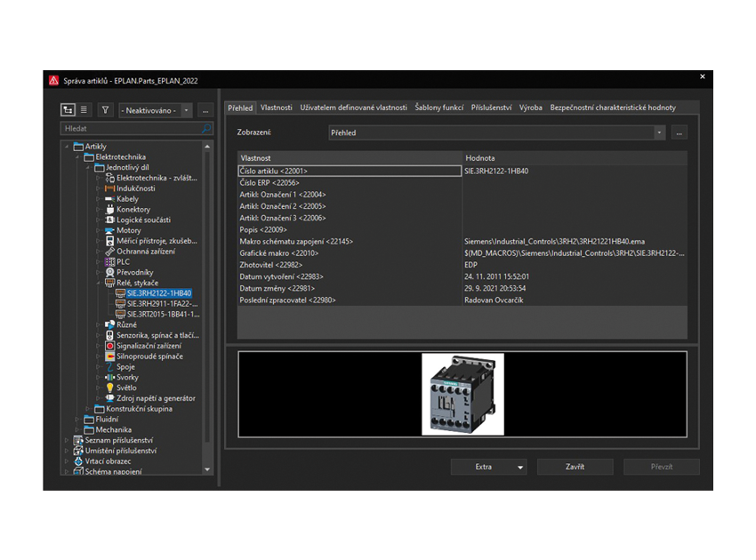756x560 pixels.
Task: Select the Měřicí přístroje category icon
Action: pos(110,241)
